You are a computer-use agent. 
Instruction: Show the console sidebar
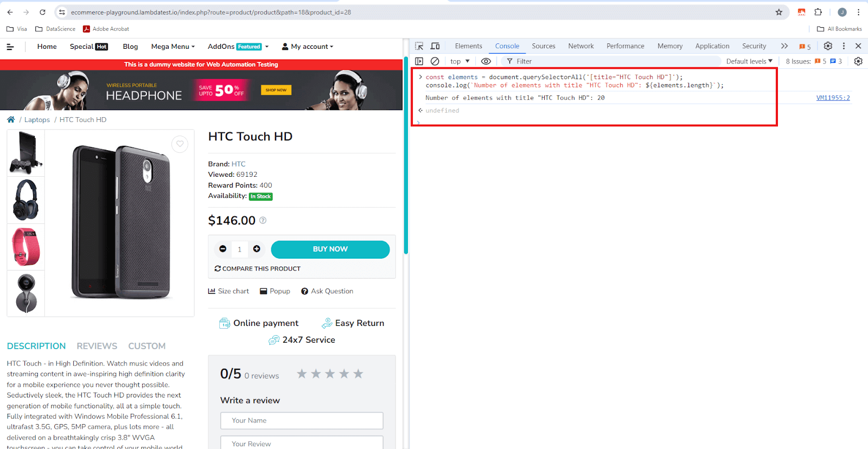point(419,61)
